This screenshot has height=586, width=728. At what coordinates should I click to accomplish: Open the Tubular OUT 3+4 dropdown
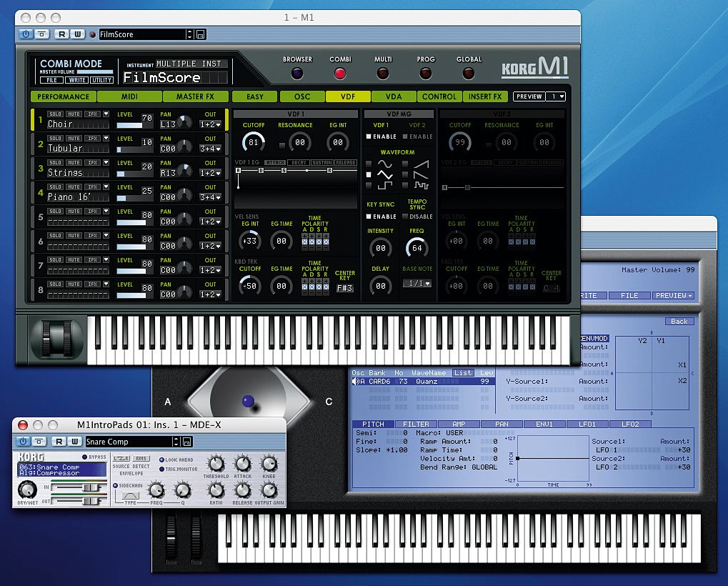[210, 149]
